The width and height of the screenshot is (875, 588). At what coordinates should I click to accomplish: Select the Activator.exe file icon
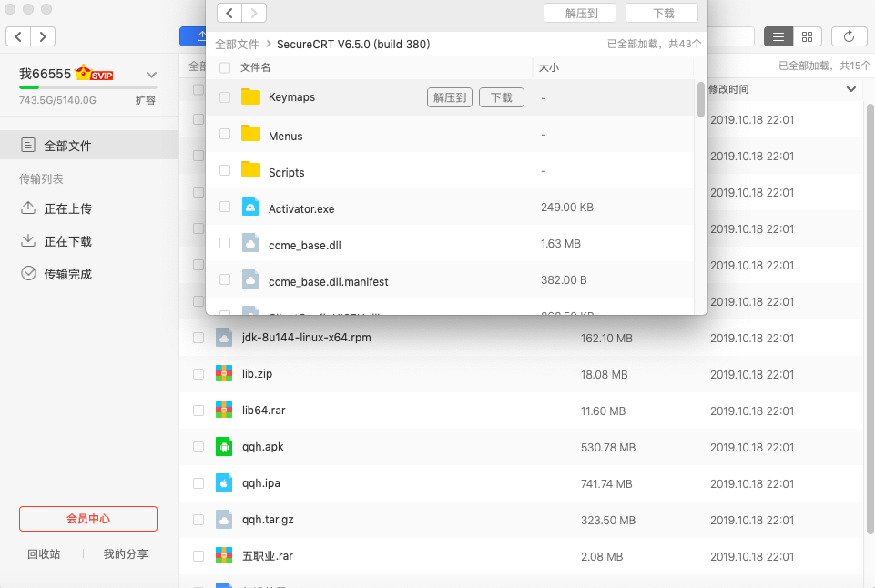pos(250,207)
